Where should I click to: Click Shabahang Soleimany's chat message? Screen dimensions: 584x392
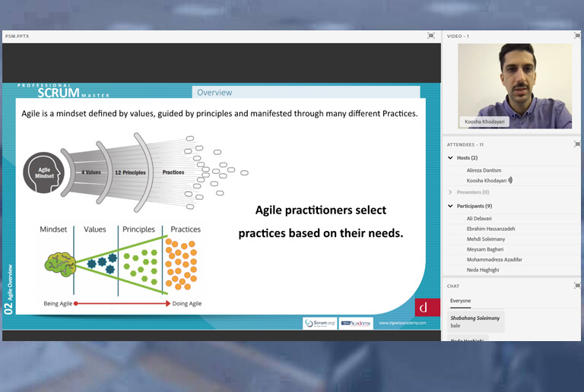click(476, 321)
